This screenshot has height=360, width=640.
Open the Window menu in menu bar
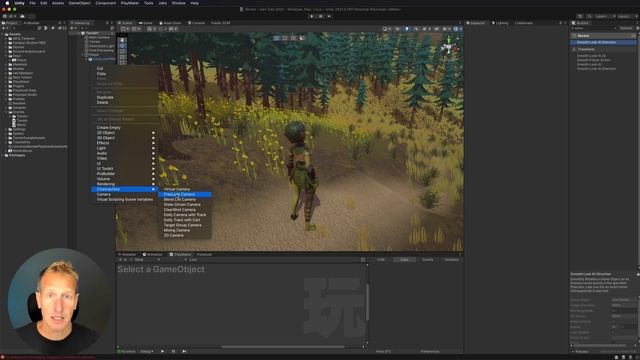click(x=178, y=3)
